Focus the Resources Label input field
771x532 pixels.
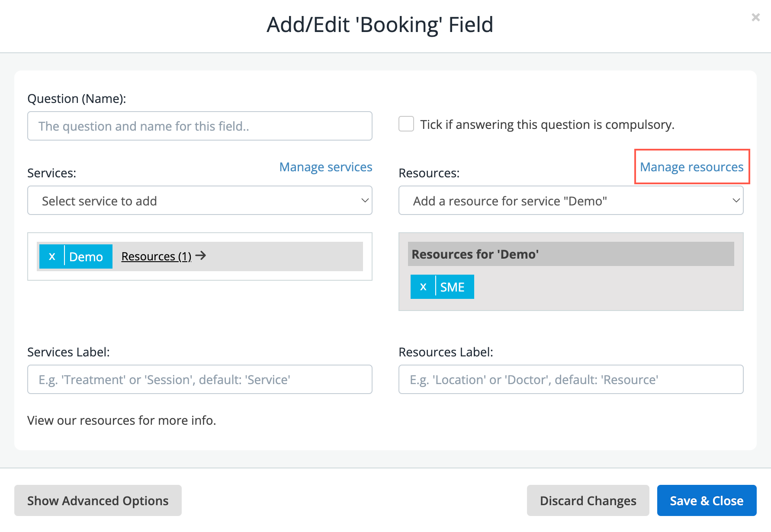pyautogui.click(x=571, y=379)
